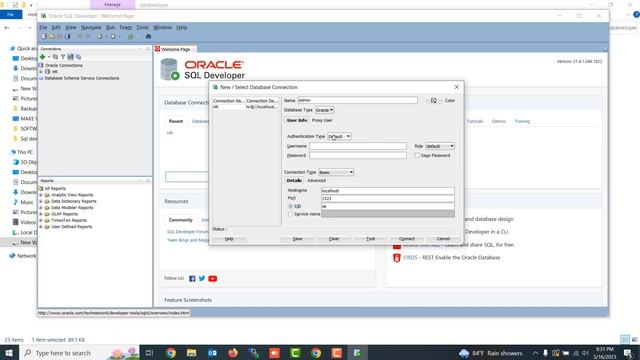640x360 pixels.
Task: Expand User Defined Reports node
Action: click(41, 227)
